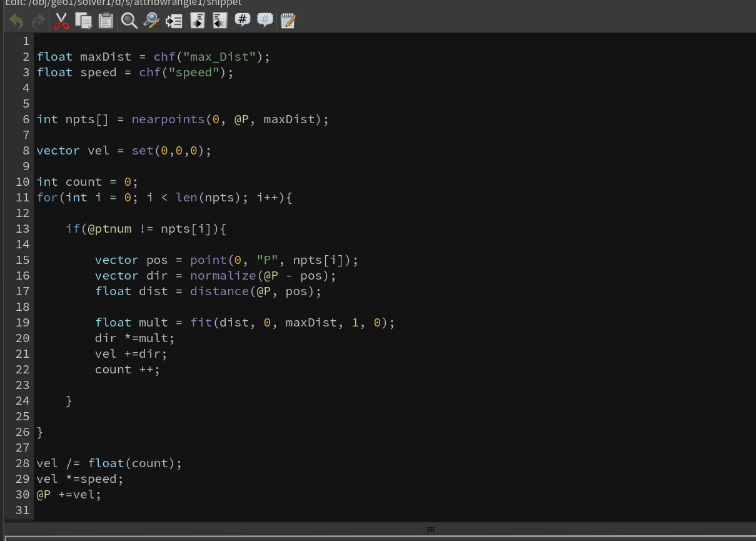Paste from clipboard icon
Screen dimensions: 756x541
(106, 21)
